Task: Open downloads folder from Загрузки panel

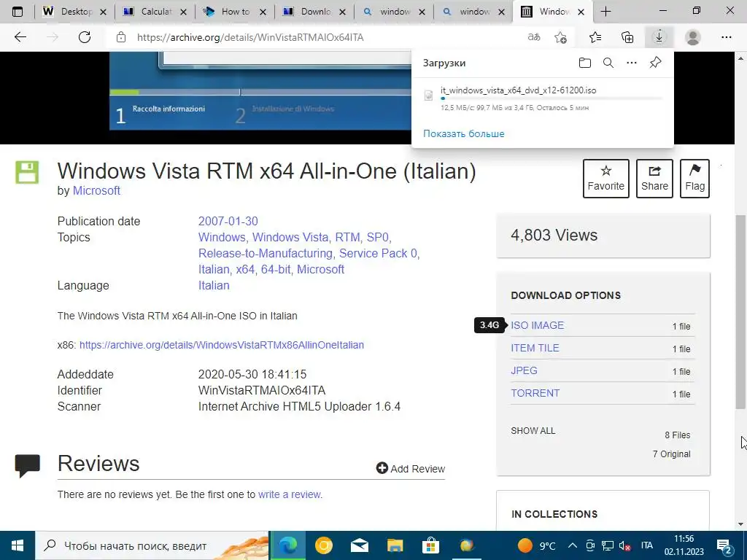Action: [585, 63]
